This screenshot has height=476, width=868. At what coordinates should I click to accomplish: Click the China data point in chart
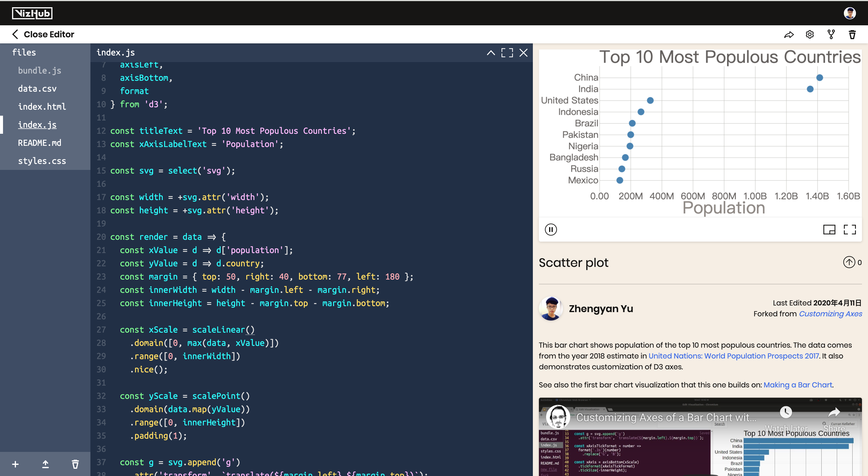pyautogui.click(x=819, y=77)
